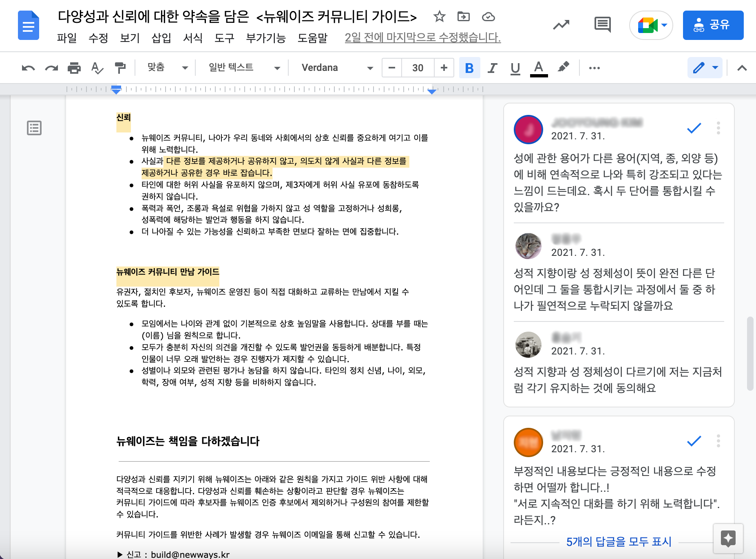Run spelling and grammar check
756x559 pixels.
click(97, 68)
